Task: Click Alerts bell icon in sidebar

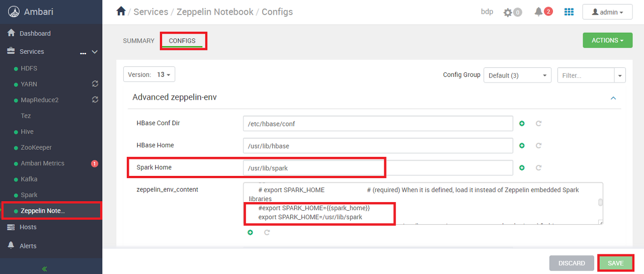Action: point(11,245)
